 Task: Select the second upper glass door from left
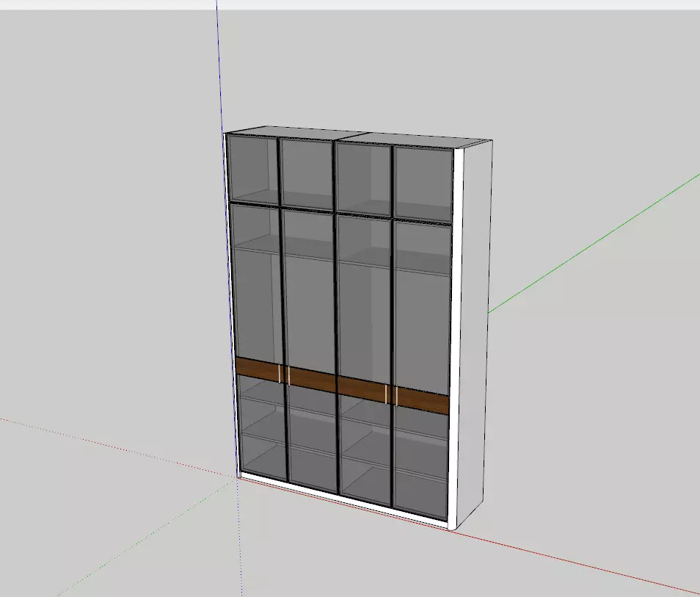click(307, 174)
